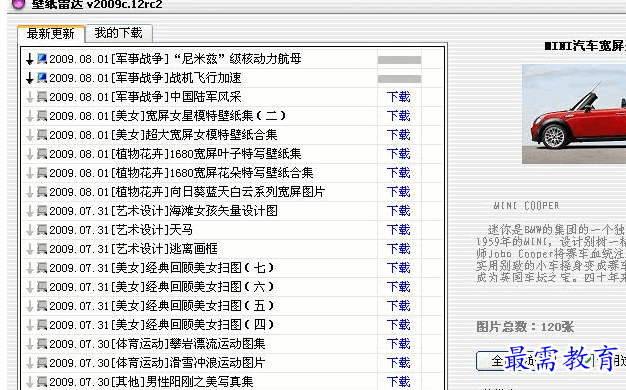Click the arrow icon for 宽屏女星模特壁纸集（二）
The height and width of the screenshot is (390, 626).
(30, 116)
